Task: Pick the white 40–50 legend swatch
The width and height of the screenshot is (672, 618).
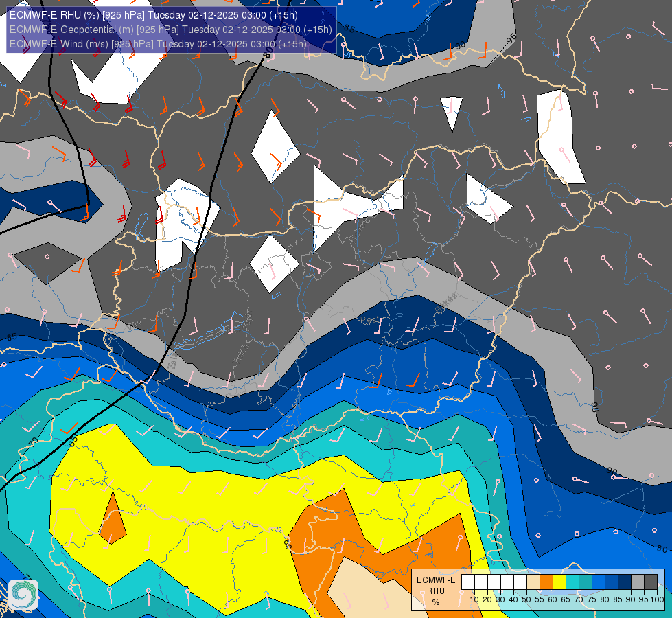Action: click(520, 582)
